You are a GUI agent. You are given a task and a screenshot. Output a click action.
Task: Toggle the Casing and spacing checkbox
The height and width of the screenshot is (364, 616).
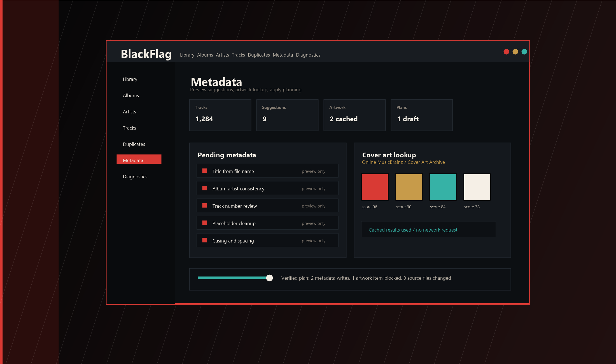205,240
